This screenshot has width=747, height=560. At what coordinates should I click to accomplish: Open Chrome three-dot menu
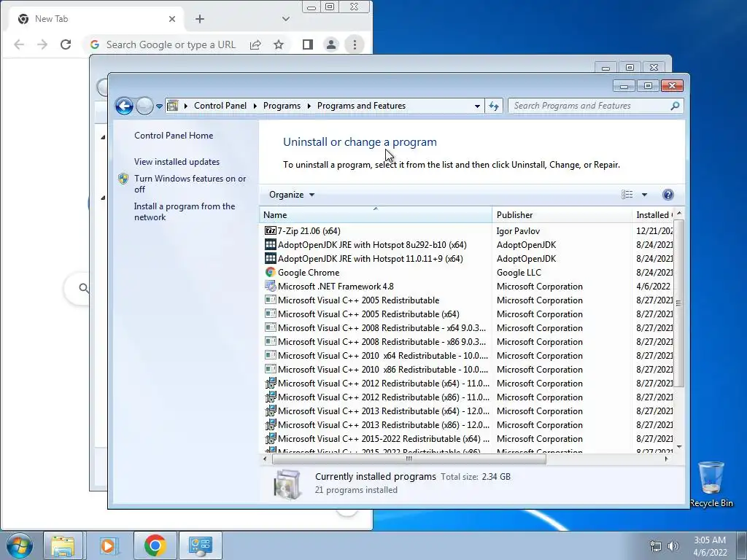[355, 44]
